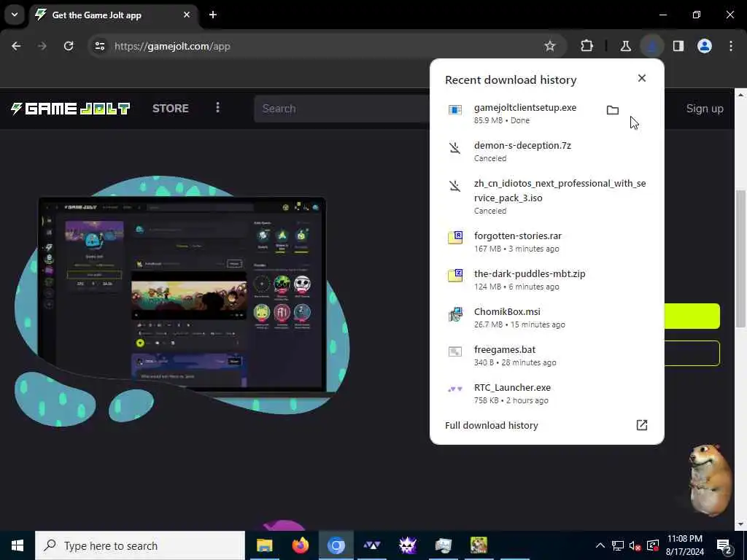747x560 pixels.
Task: Open RTC_Launcher.exe download
Action: click(546, 394)
